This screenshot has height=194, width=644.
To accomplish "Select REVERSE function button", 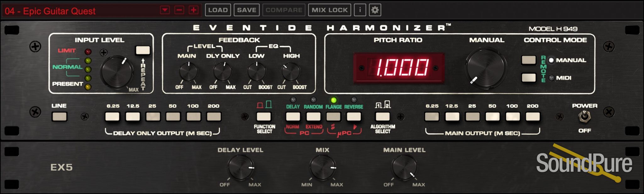I will [x=354, y=117].
